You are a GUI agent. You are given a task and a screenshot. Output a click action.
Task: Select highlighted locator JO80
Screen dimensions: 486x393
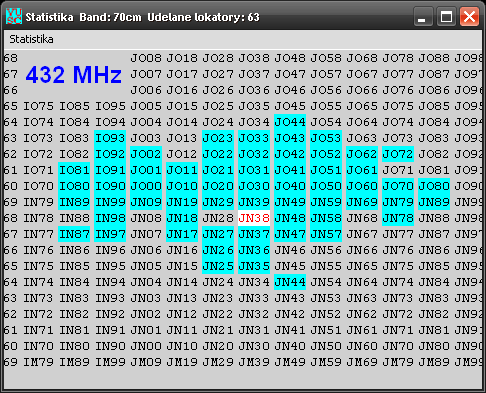[x=434, y=186]
